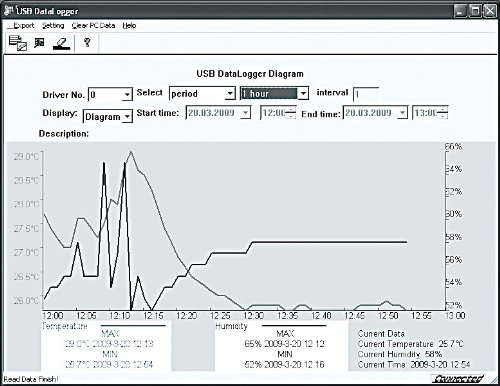Click the Temperature legend label
The width and height of the screenshot is (500, 386).
pyautogui.click(x=65, y=326)
